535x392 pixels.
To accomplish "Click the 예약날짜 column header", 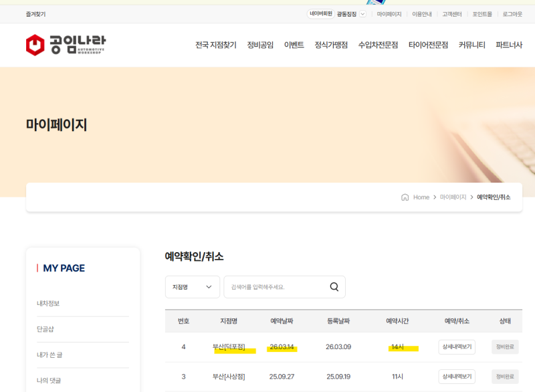I will 282,320.
